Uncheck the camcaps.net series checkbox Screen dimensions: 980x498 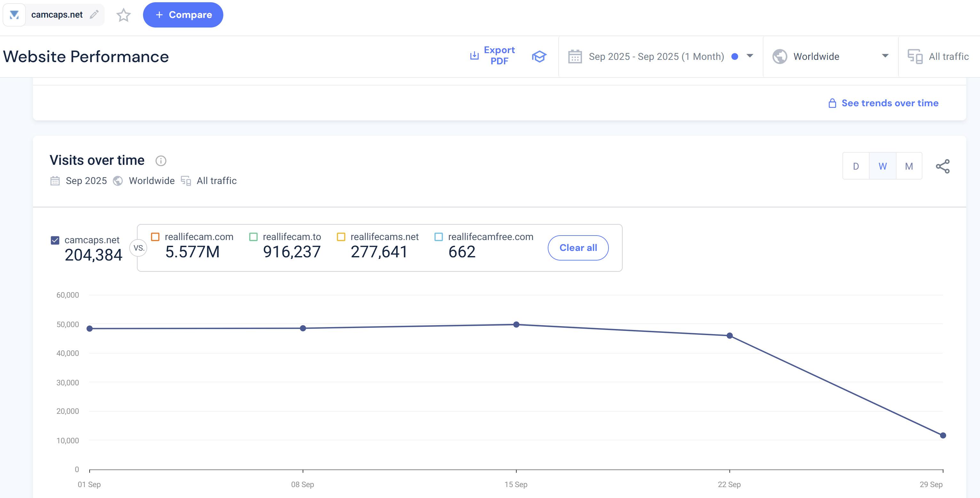[55, 240]
